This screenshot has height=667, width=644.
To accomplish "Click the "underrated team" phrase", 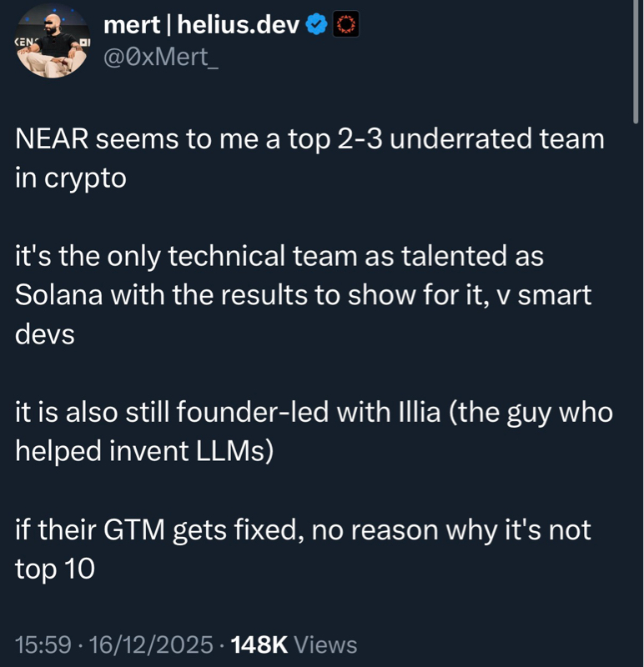I will pos(497,139).
